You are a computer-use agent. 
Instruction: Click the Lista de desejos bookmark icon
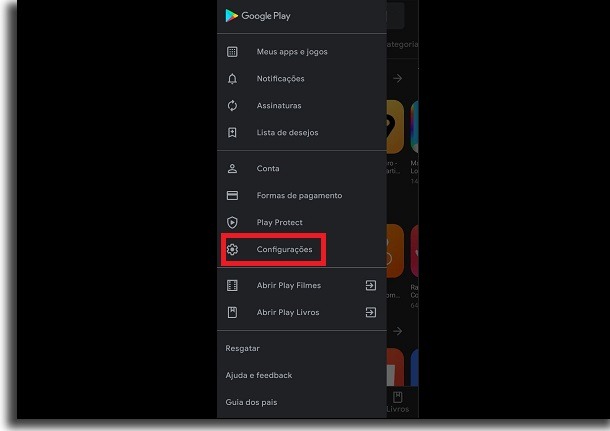[x=232, y=133]
